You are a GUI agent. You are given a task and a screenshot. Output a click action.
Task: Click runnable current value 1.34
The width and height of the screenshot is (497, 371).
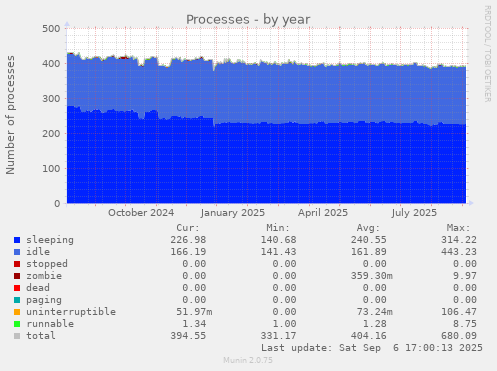(x=194, y=324)
